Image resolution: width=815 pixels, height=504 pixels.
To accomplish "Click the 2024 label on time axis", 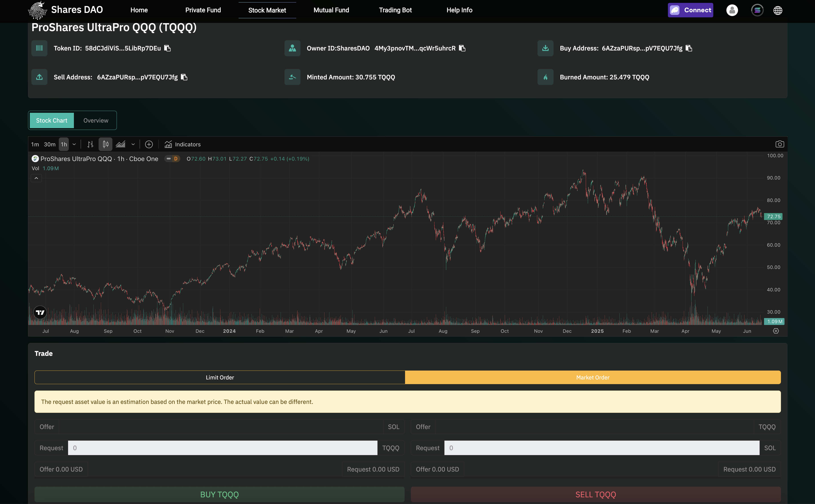I will tap(229, 331).
